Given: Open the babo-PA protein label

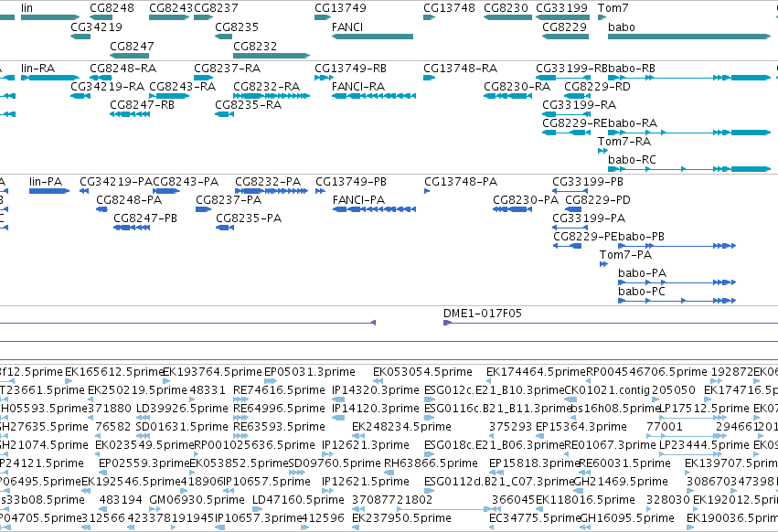Looking at the screenshot, I should pos(642,273).
